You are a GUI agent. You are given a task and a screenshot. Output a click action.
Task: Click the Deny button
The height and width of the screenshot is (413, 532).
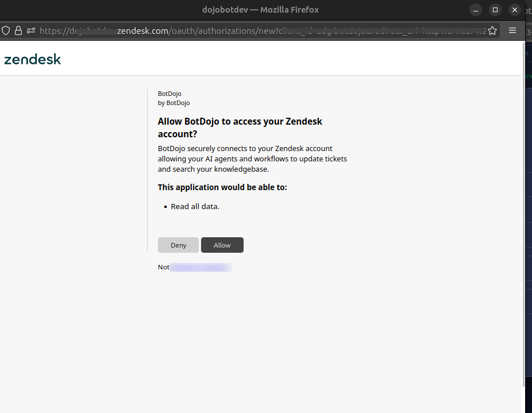(x=178, y=245)
